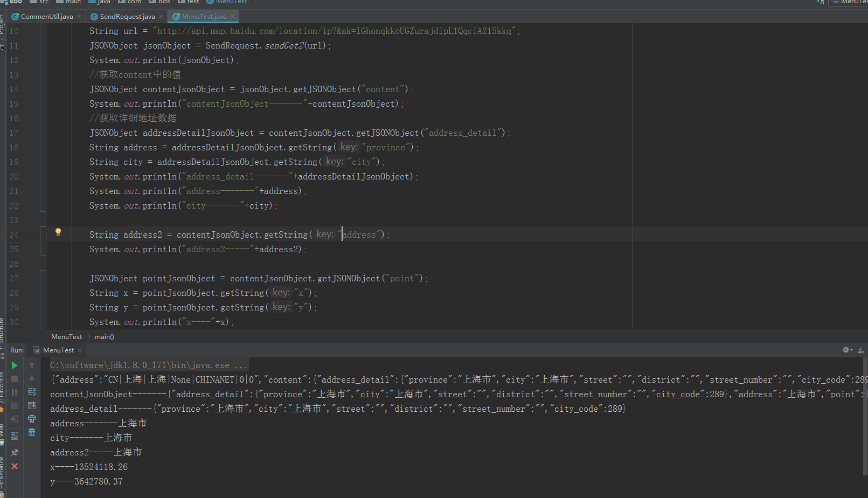This screenshot has height=498, width=868.
Task: Click MenuTest class in navigation bar
Action: (227, 2)
